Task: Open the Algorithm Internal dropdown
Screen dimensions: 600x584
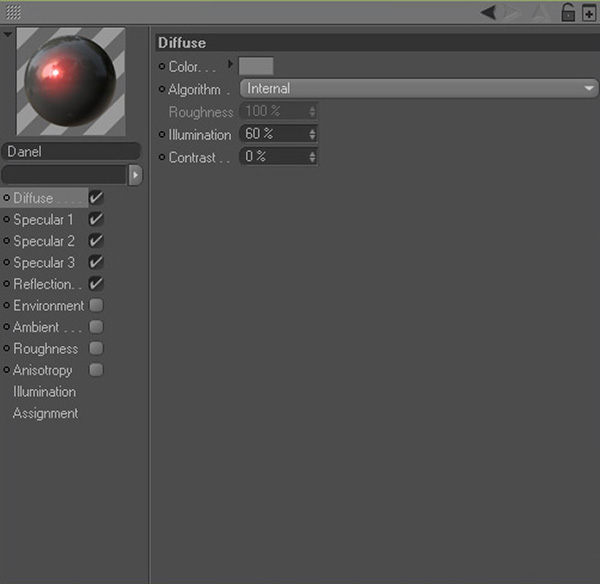Action: [x=419, y=89]
